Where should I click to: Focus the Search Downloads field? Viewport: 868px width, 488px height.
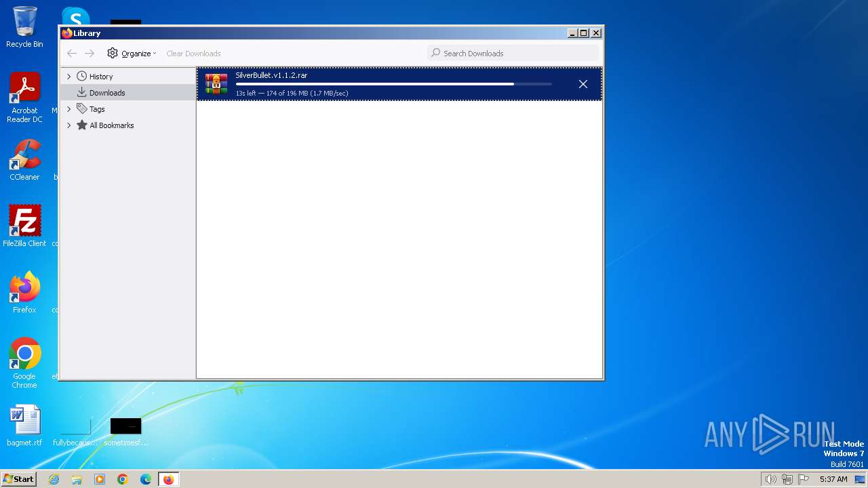pos(513,53)
